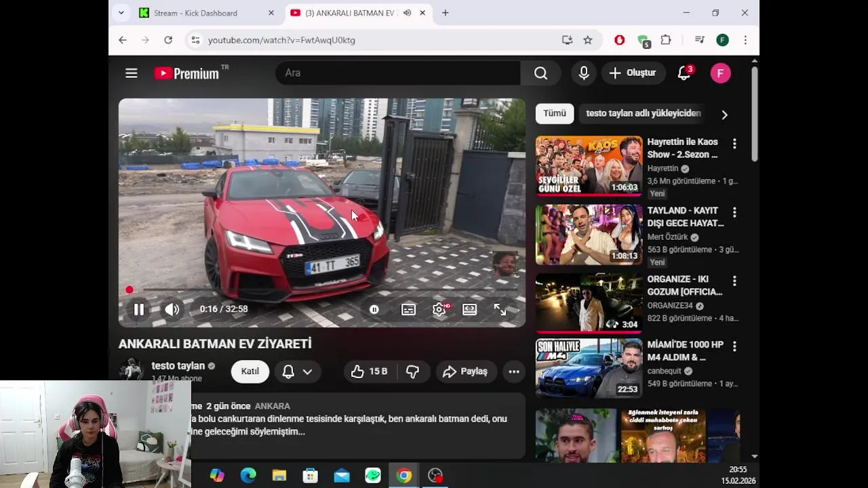868x488 pixels.
Task: Close the Kick Dashboard tab
Action: point(271,13)
